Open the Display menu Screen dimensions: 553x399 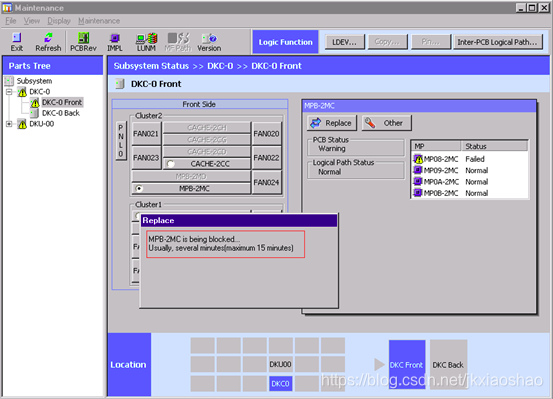pos(59,21)
